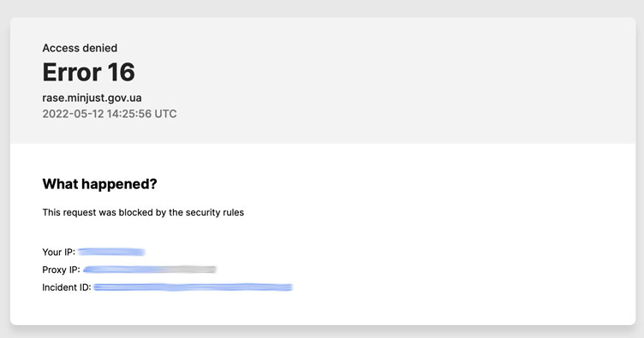The image size is (644, 338).
Task: Click the "Proxy IP:" label
Action: [61, 270]
